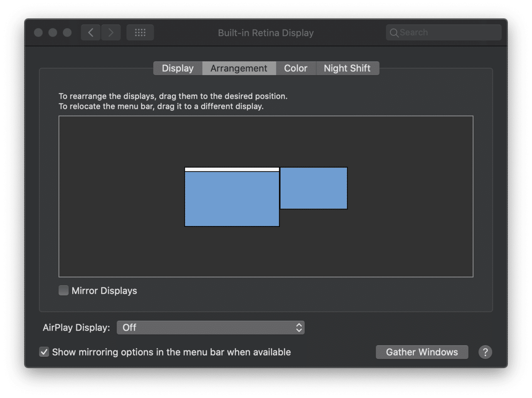Open help with the question mark button
This screenshot has width=532, height=398.
tap(485, 352)
